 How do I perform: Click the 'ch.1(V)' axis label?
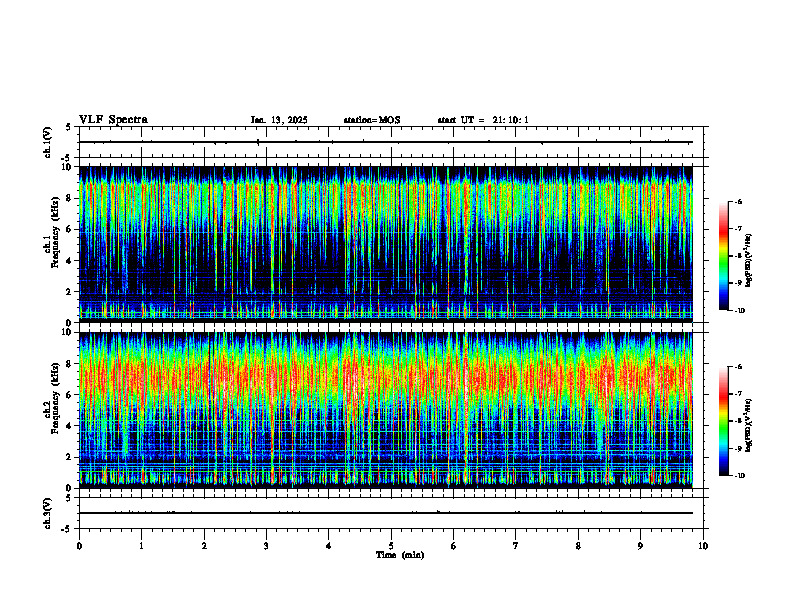tap(48, 142)
